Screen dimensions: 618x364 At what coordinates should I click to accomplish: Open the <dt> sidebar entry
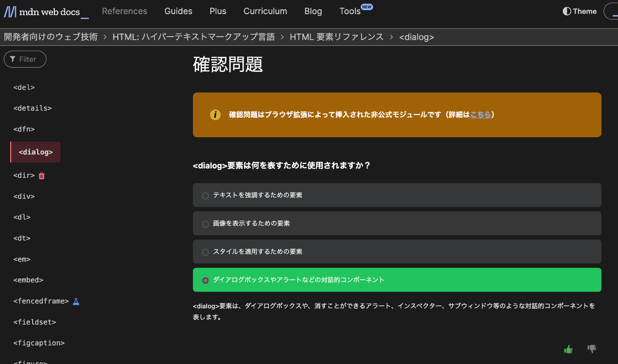[x=22, y=238]
